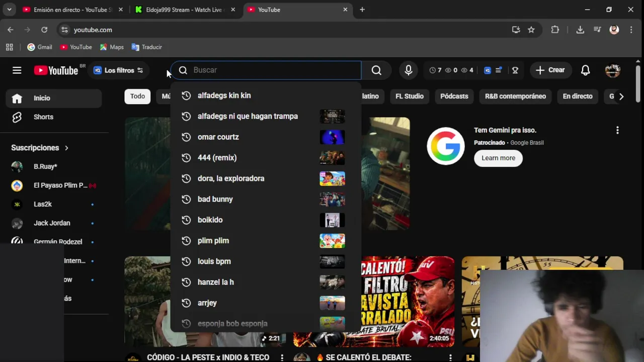Select suggestion alfadegs kin kin
Viewport: 644px width, 362px height.
pos(266,96)
